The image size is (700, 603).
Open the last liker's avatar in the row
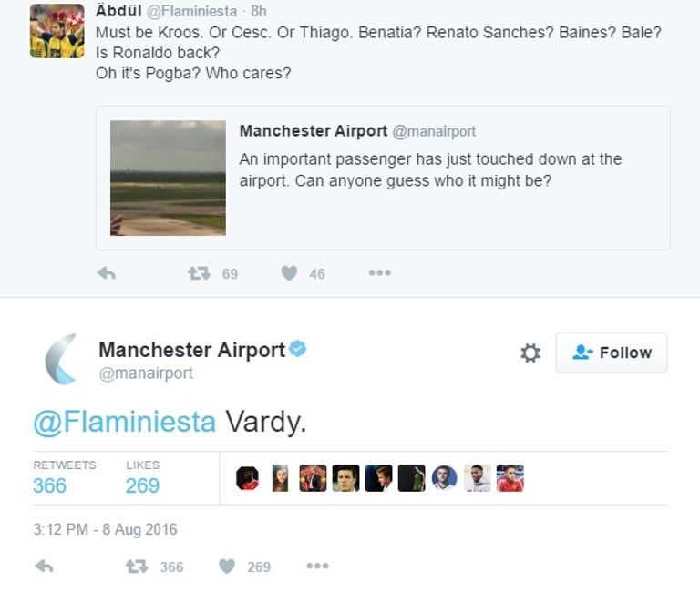510,478
